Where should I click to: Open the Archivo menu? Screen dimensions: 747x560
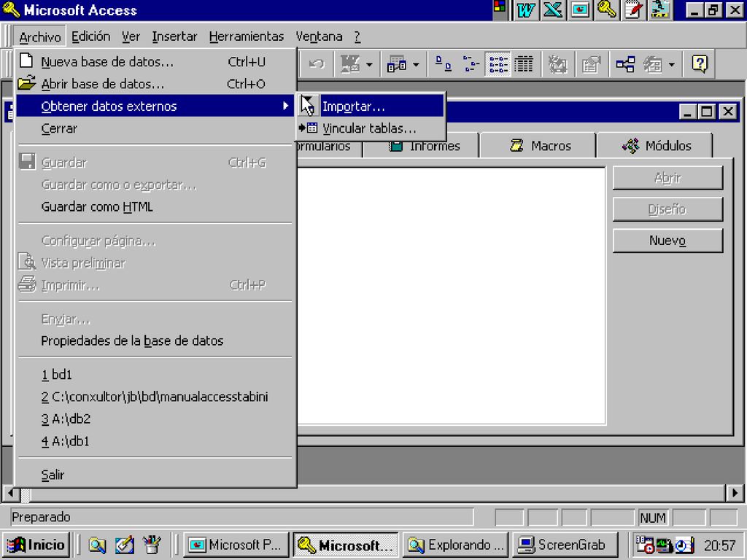[x=40, y=36]
